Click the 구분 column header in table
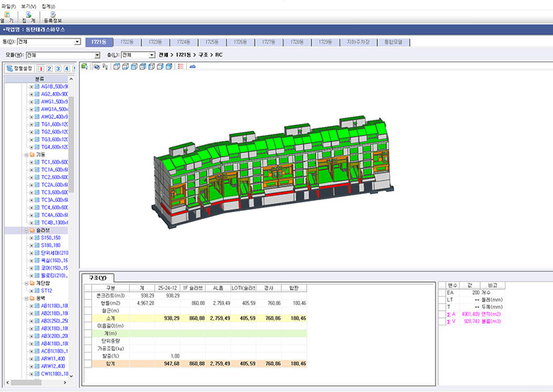The image size is (553, 392). pyautogui.click(x=111, y=288)
